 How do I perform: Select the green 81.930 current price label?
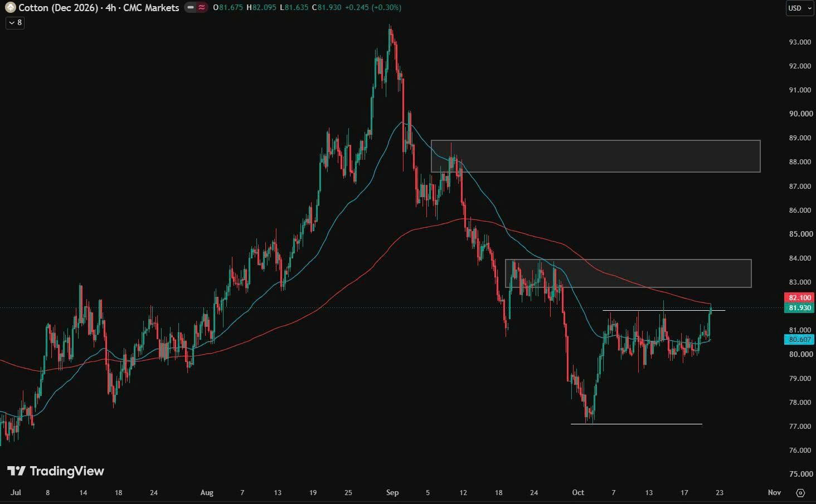coord(799,308)
